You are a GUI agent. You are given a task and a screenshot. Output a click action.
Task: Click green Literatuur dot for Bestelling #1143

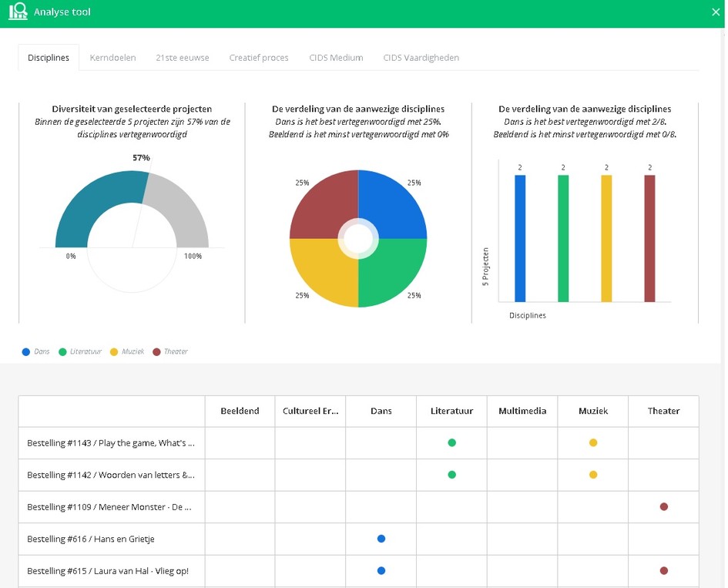[x=451, y=442]
